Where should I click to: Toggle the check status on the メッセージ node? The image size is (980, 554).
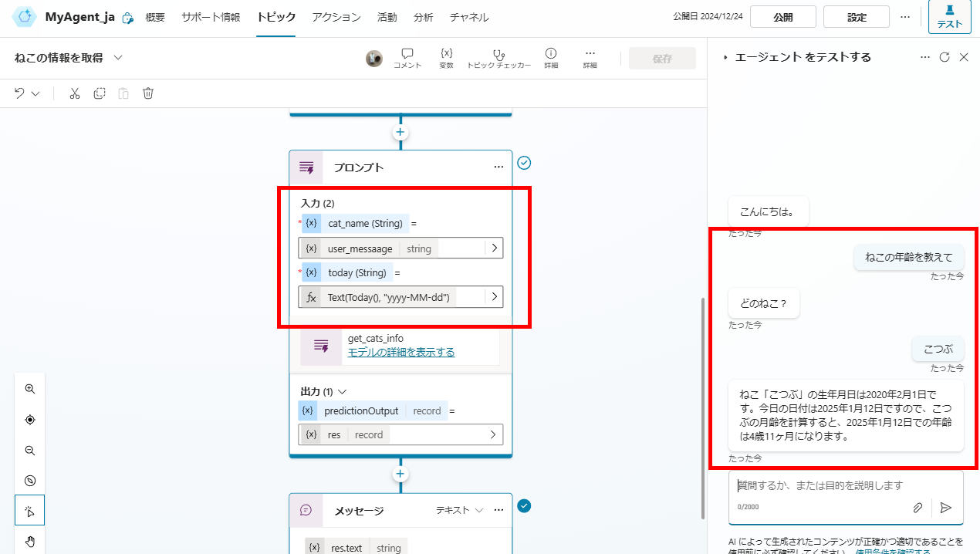tap(524, 506)
